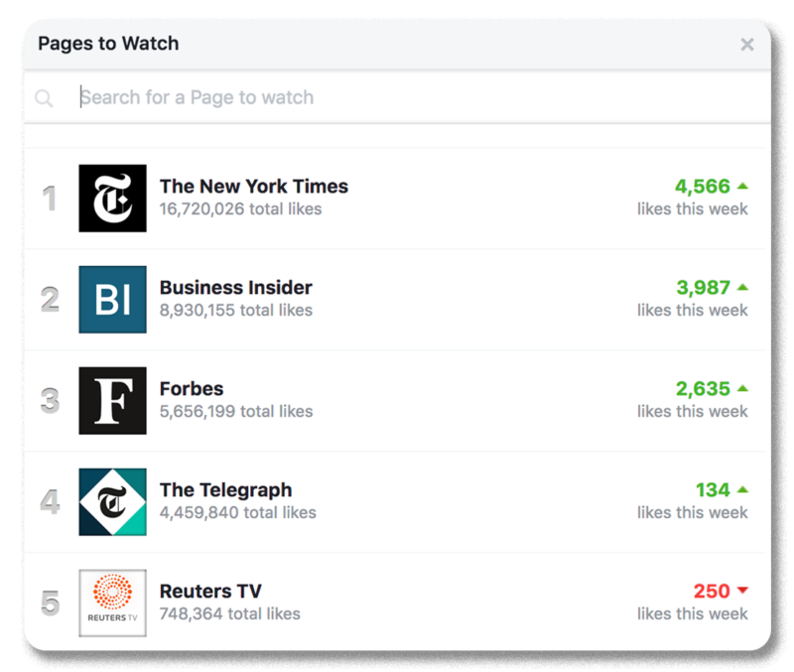Click The New York Times logo icon
This screenshot has width=794, height=672.
(x=112, y=199)
